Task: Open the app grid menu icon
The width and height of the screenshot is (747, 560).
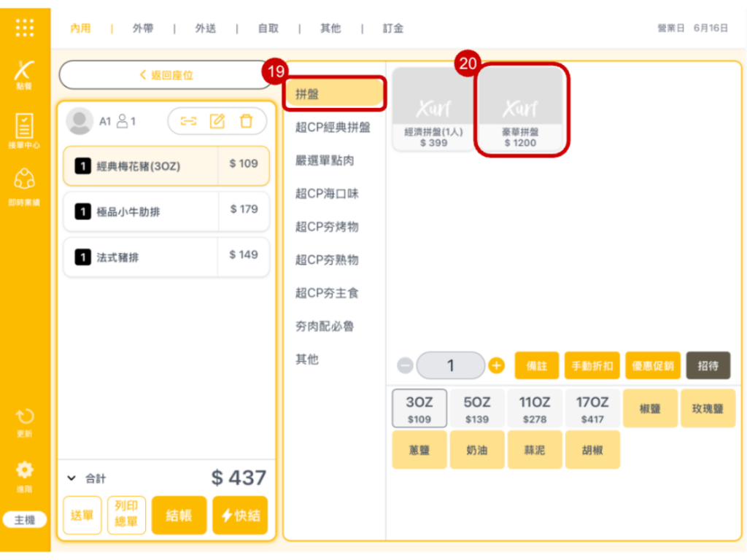Action: point(25,28)
